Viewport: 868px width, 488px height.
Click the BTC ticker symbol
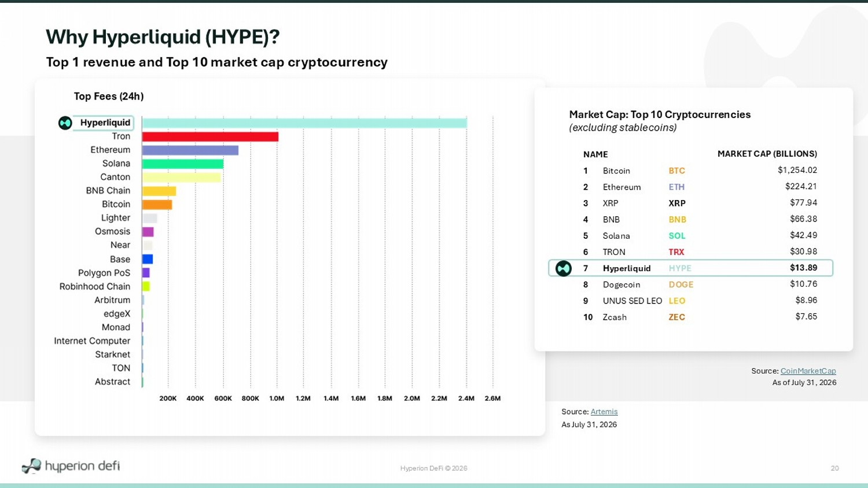676,171
